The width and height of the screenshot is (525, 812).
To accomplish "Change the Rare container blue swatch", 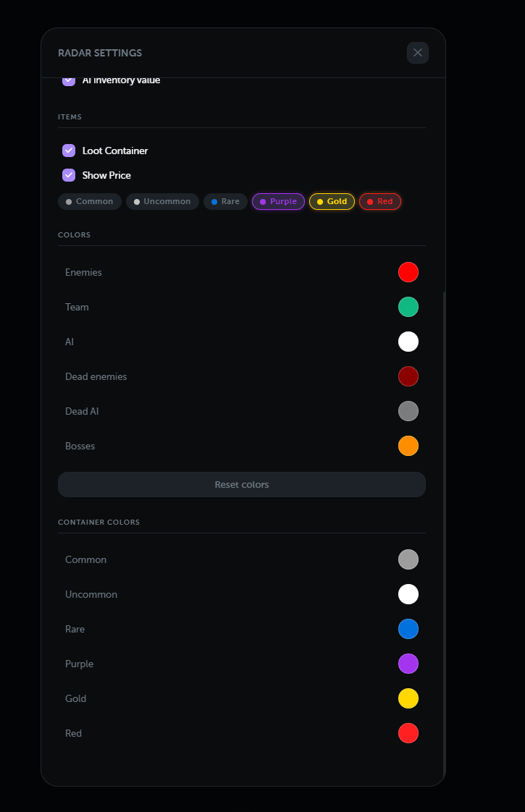I will click(x=408, y=629).
